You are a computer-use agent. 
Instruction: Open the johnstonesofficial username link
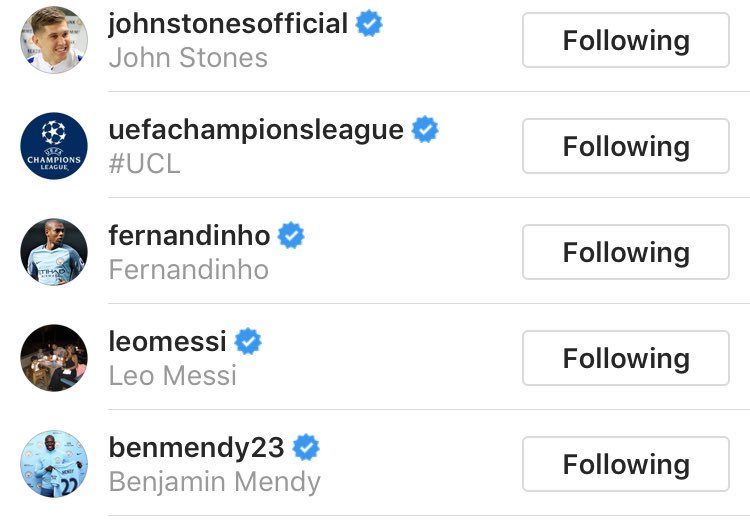click(228, 24)
